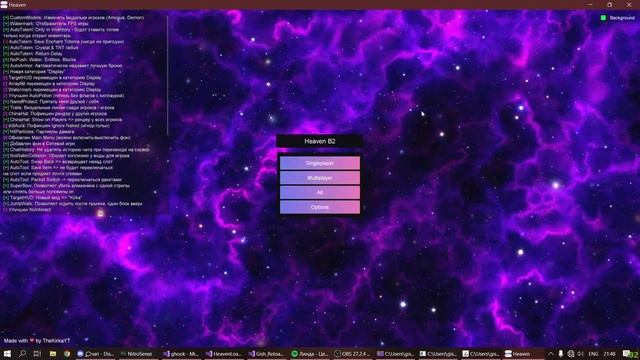Click the taskbar clock 21:48

[x=609, y=354]
